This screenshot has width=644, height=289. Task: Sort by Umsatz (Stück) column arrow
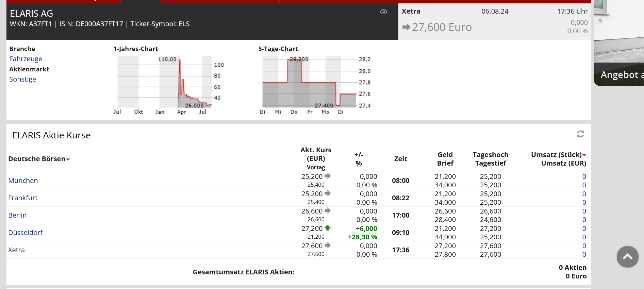[x=584, y=155]
